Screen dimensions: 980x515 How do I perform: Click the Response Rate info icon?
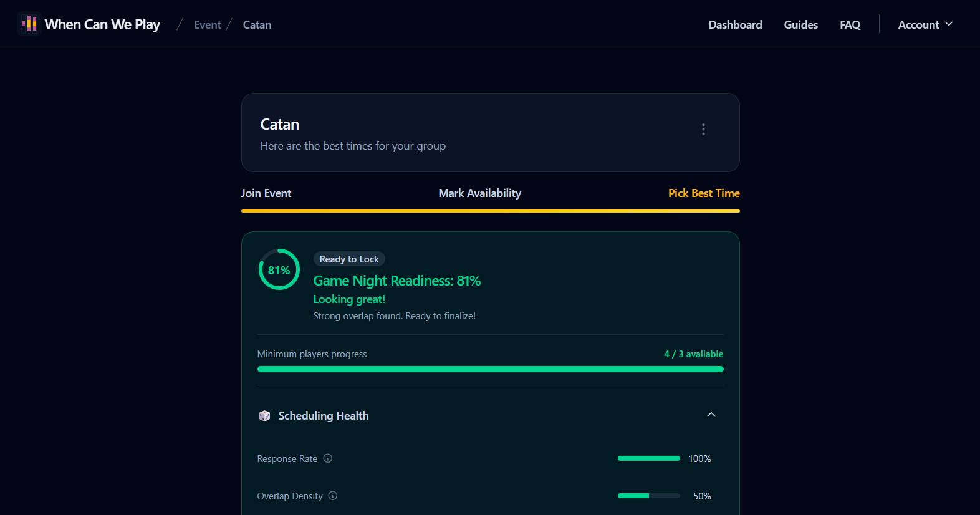coord(328,458)
